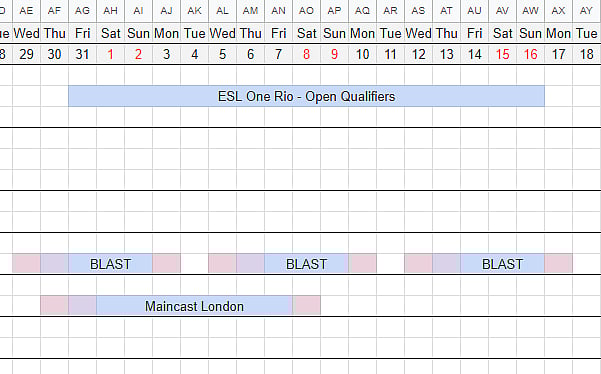This screenshot has width=601, height=374.
Task: Select pink cell after first BLAST block
Action: coord(166,264)
